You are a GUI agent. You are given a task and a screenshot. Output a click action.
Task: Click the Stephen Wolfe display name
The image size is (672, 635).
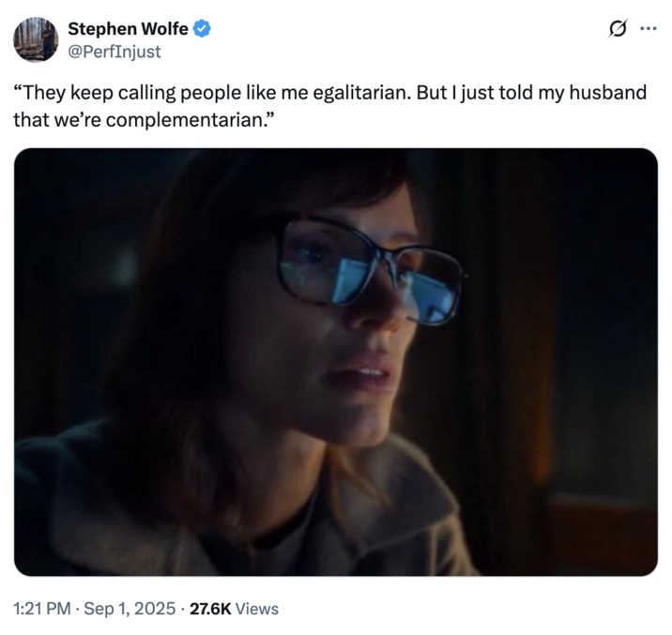coord(128,29)
